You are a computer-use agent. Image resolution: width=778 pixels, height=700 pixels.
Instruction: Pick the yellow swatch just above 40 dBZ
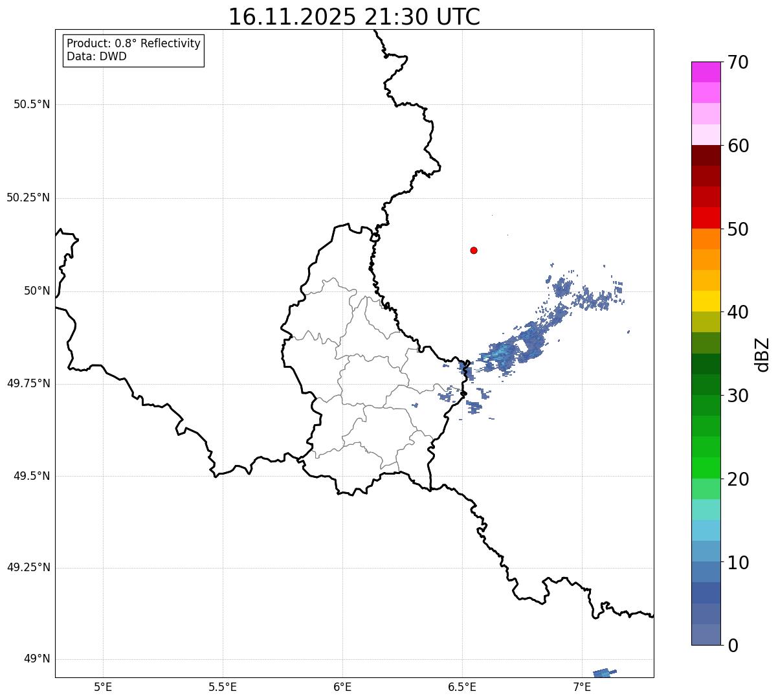click(706, 301)
